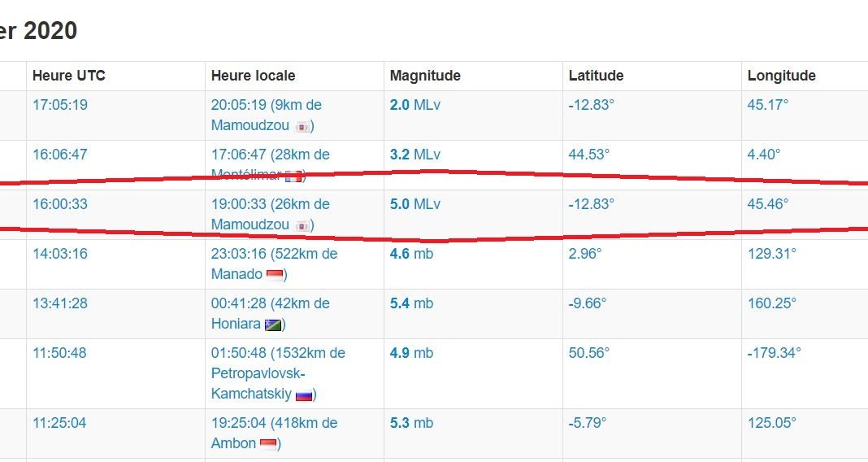The image size is (868, 462).
Task: Click the Indonesian flag next to Manado
Action: [275, 275]
